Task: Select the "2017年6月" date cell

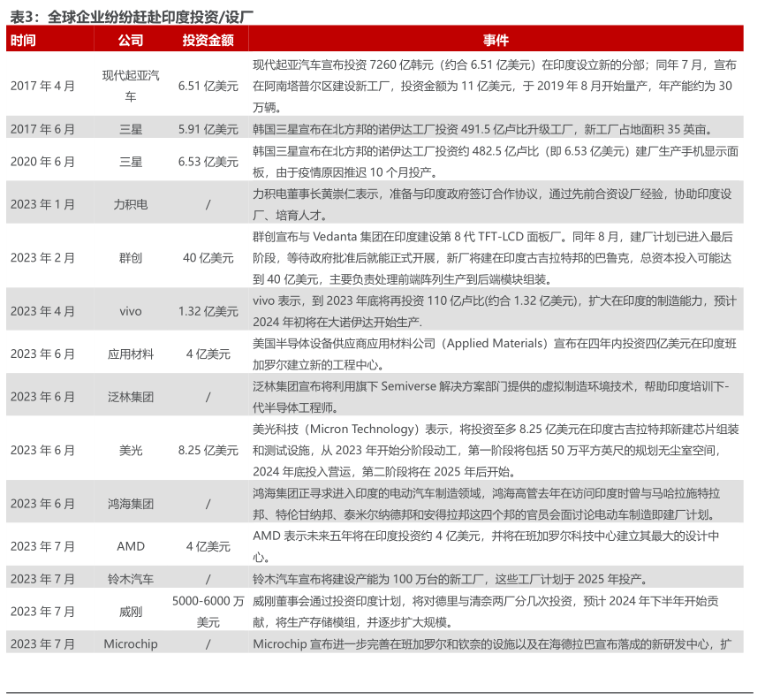Action: pyautogui.click(x=42, y=129)
